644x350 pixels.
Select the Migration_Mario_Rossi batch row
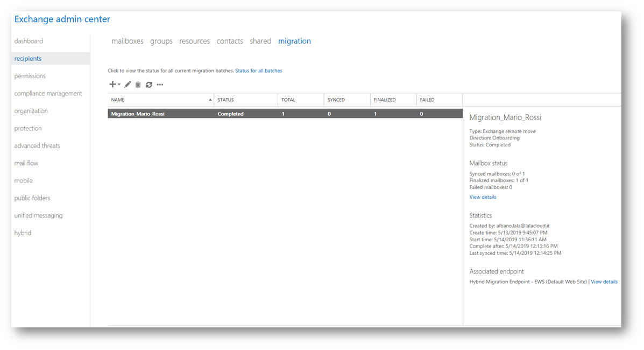(x=285, y=114)
